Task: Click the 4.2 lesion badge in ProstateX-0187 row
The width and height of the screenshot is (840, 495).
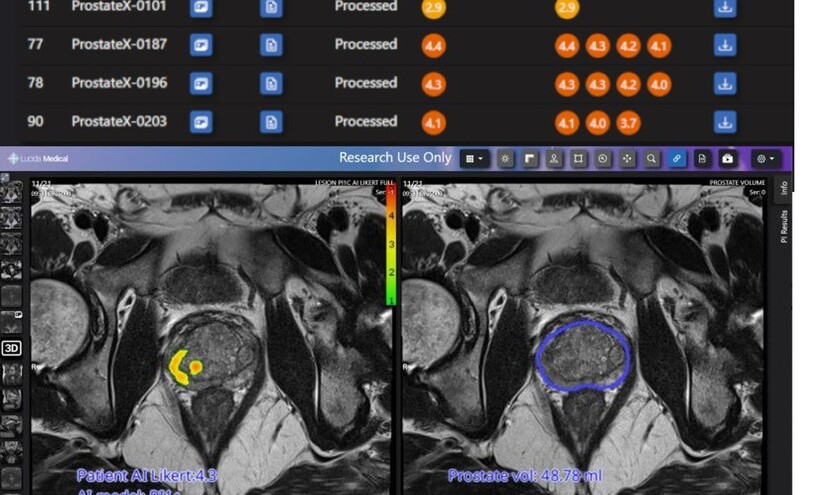Action: (x=628, y=46)
